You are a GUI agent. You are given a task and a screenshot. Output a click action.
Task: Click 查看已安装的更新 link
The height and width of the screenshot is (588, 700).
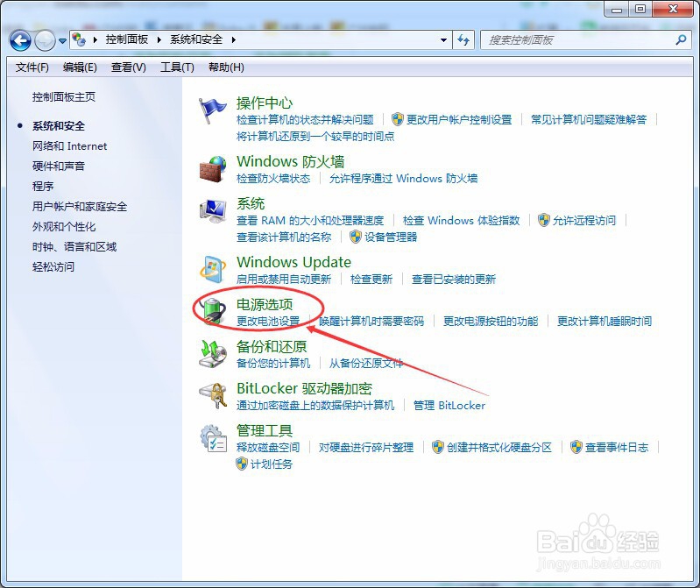pos(454,280)
